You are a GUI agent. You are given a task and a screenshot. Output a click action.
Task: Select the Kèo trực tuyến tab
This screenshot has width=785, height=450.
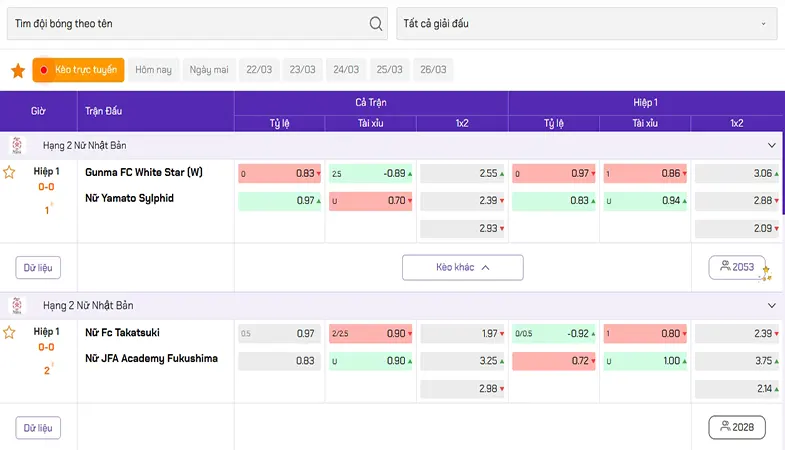(x=79, y=70)
